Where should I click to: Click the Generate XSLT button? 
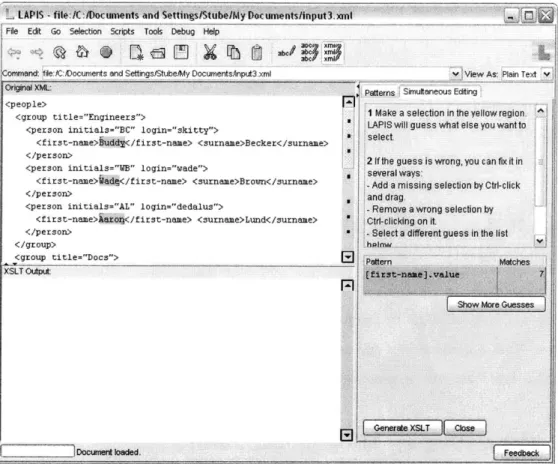(x=402, y=428)
